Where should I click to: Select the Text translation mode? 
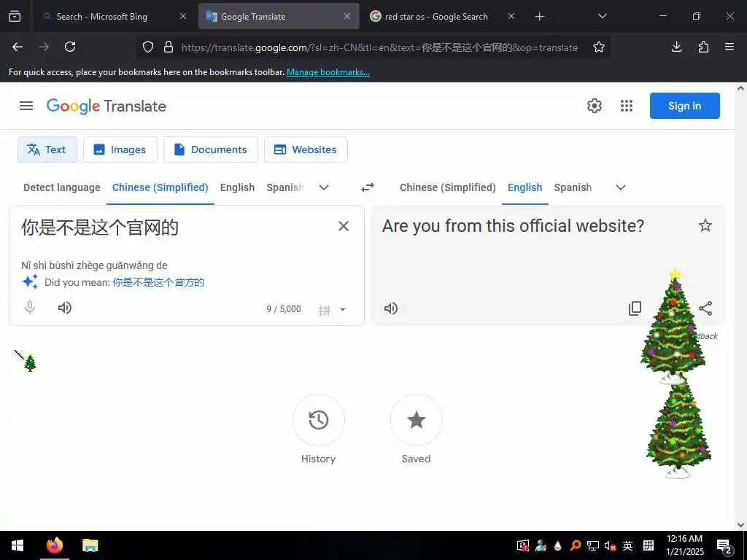pos(47,149)
